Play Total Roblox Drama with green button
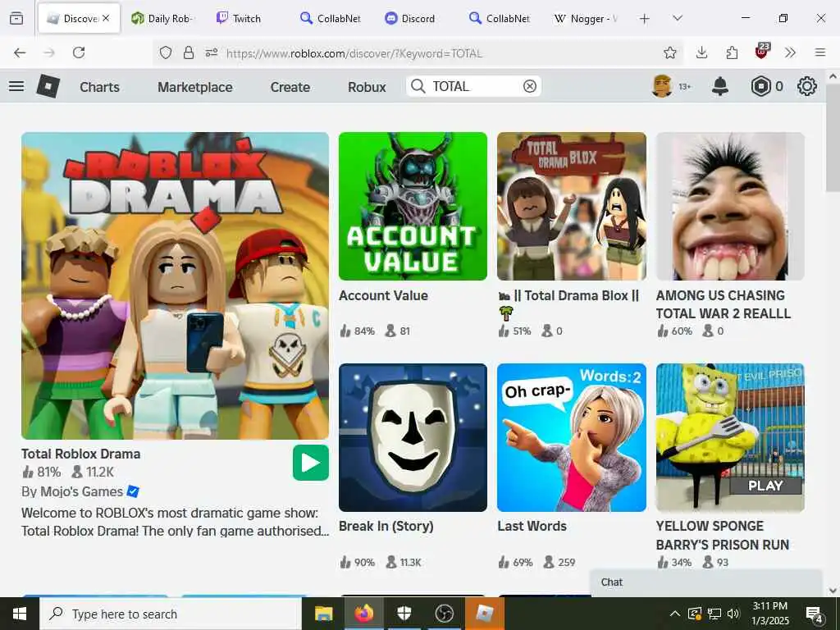This screenshot has width=840, height=630. pyautogui.click(x=311, y=463)
